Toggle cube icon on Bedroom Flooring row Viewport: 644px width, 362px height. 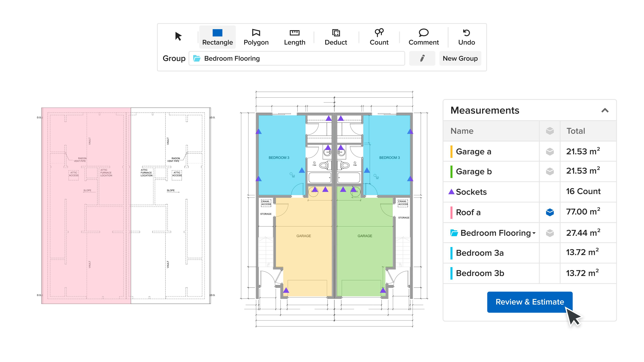pos(550,233)
